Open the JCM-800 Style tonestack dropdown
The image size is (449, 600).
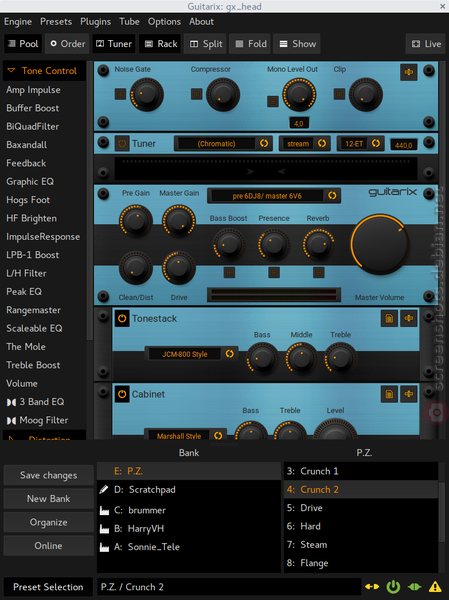pos(191,354)
